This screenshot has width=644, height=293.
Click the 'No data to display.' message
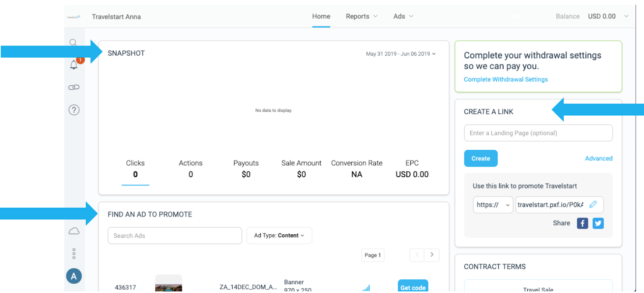(x=274, y=110)
